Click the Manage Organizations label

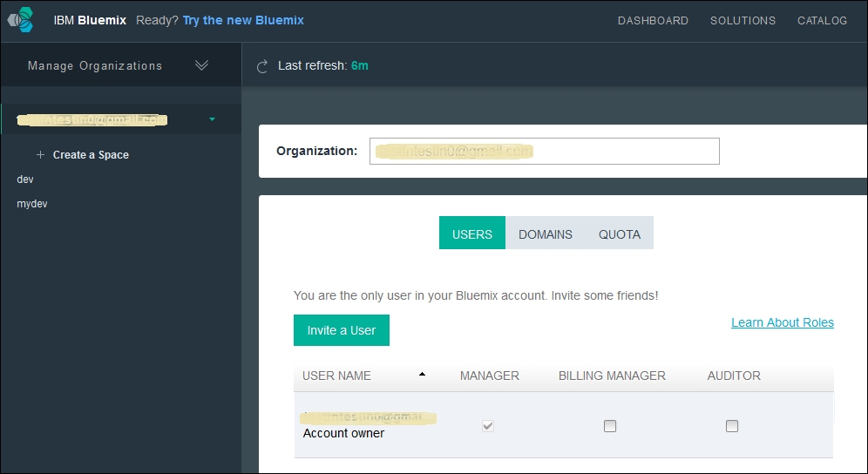point(95,66)
